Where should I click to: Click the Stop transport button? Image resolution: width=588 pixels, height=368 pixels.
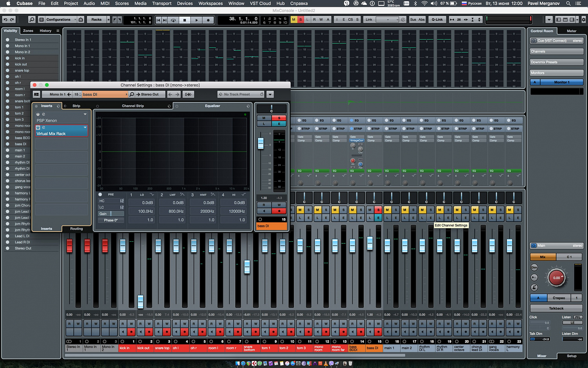[185, 20]
